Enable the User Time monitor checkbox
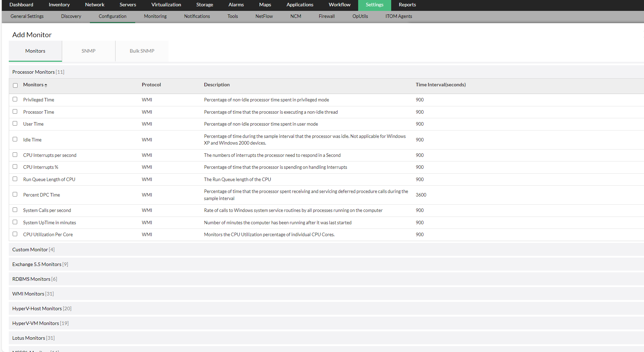This screenshot has width=644, height=352. coord(15,123)
